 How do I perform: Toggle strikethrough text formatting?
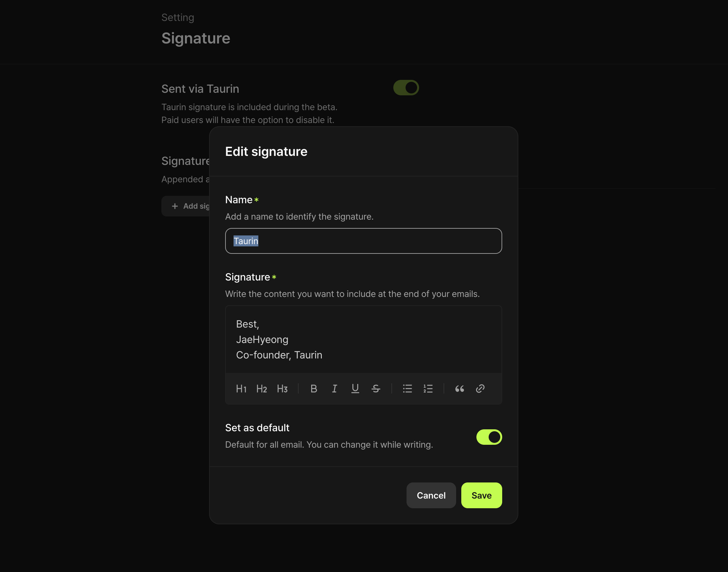pos(376,388)
